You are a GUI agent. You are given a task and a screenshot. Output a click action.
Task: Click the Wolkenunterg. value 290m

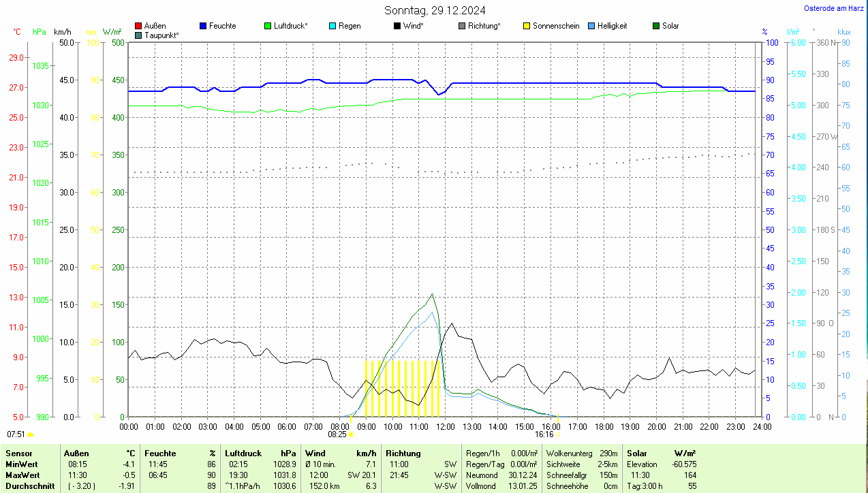coord(609,454)
